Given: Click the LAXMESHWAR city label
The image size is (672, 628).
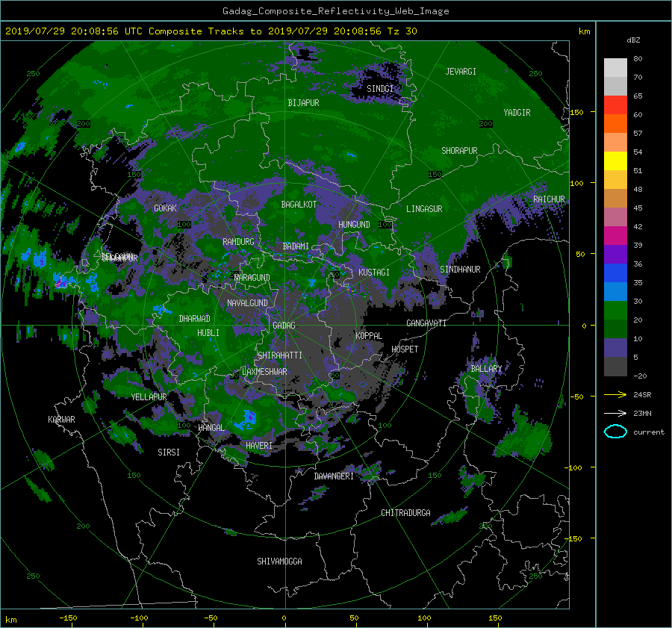Looking at the screenshot, I should pos(264,372).
